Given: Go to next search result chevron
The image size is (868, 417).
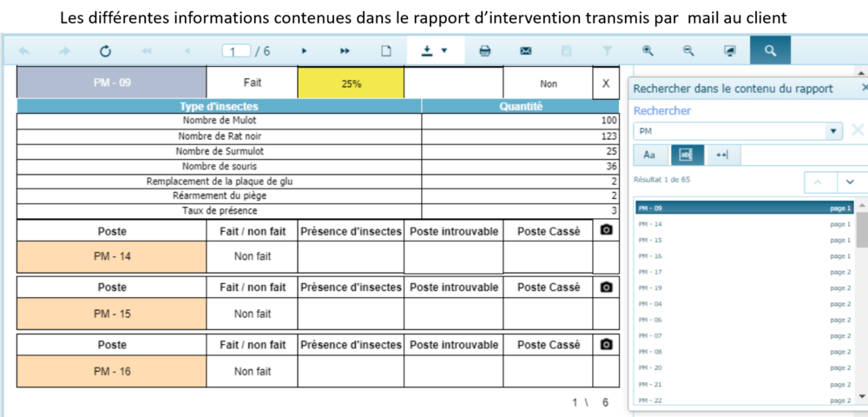Looking at the screenshot, I should [x=852, y=182].
